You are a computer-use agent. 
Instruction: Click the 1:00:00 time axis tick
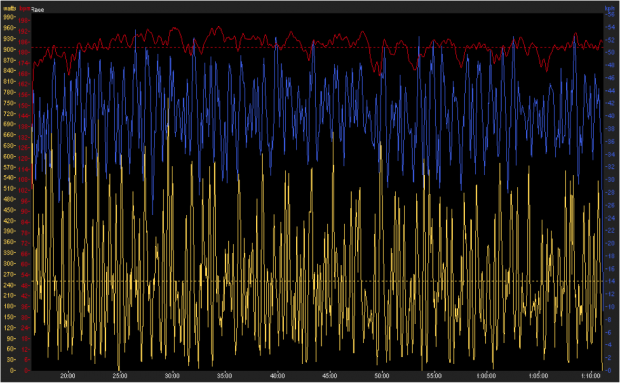click(x=486, y=375)
